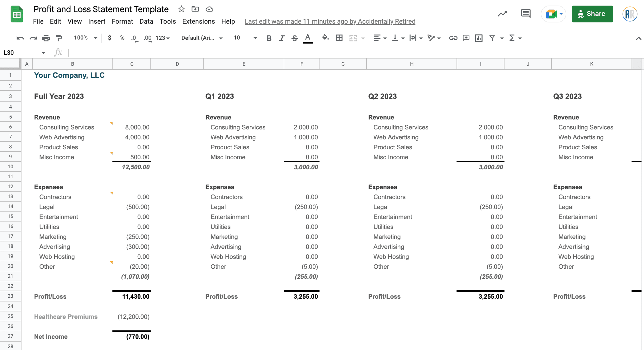Toggle the italic formatting icon
This screenshot has height=350, width=644.
click(x=281, y=38)
